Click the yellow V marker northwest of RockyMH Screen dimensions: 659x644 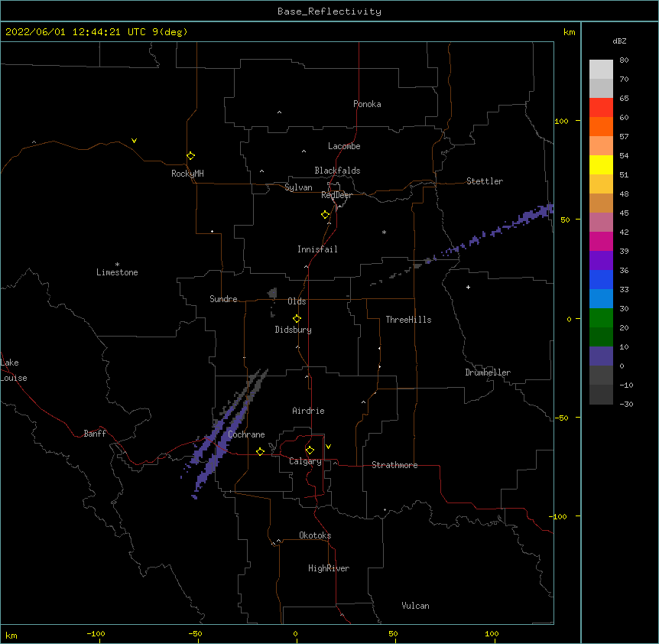pyautogui.click(x=134, y=141)
